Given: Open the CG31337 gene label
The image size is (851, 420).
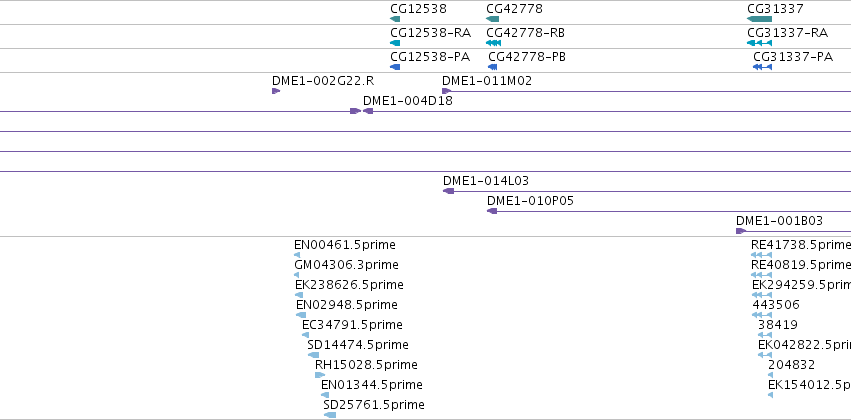Looking at the screenshot, I should 776,9.
